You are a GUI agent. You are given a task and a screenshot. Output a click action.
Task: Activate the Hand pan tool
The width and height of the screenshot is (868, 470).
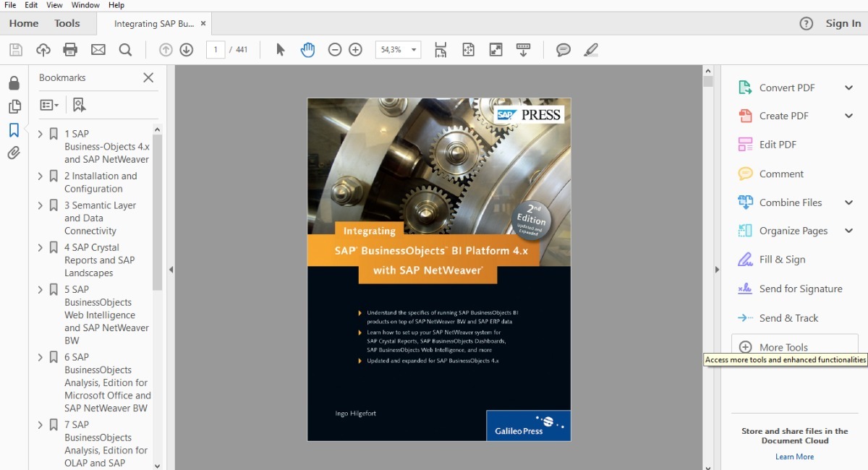pos(307,50)
